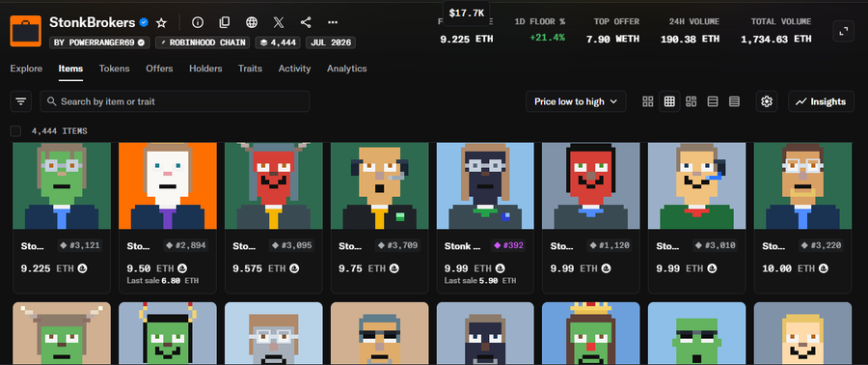Go to the Explore tab
This screenshot has height=365, width=868.
26,69
